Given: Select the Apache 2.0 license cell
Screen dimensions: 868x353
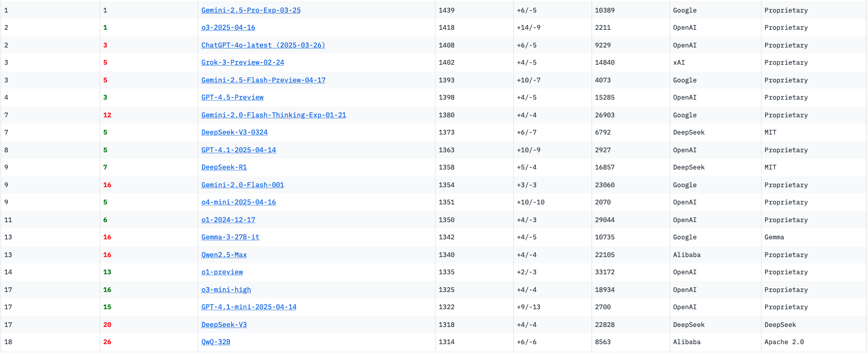Looking at the screenshot, I should pos(785,342).
